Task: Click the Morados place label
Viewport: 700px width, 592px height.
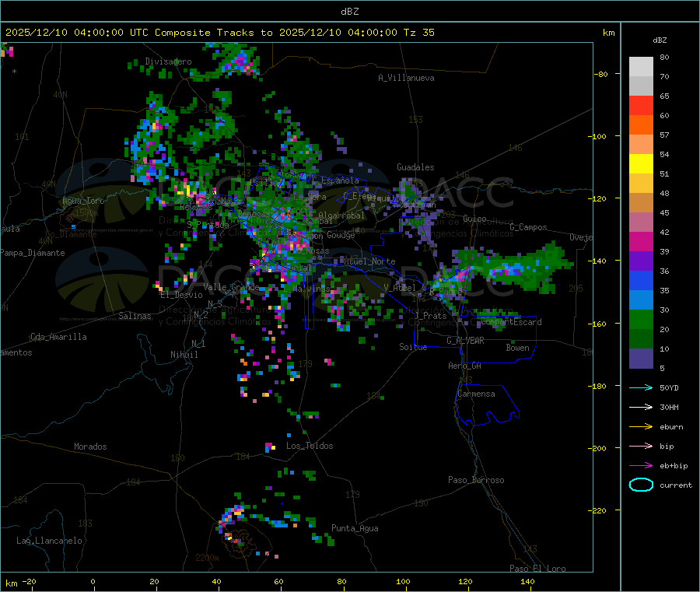Action: pyautogui.click(x=90, y=447)
